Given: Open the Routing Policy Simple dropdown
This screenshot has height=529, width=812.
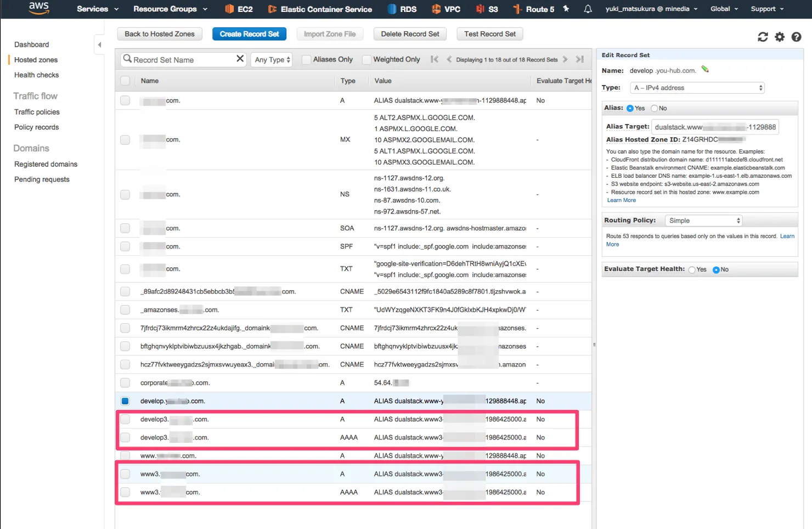Looking at the screenshot, I should tap(704, 221).
